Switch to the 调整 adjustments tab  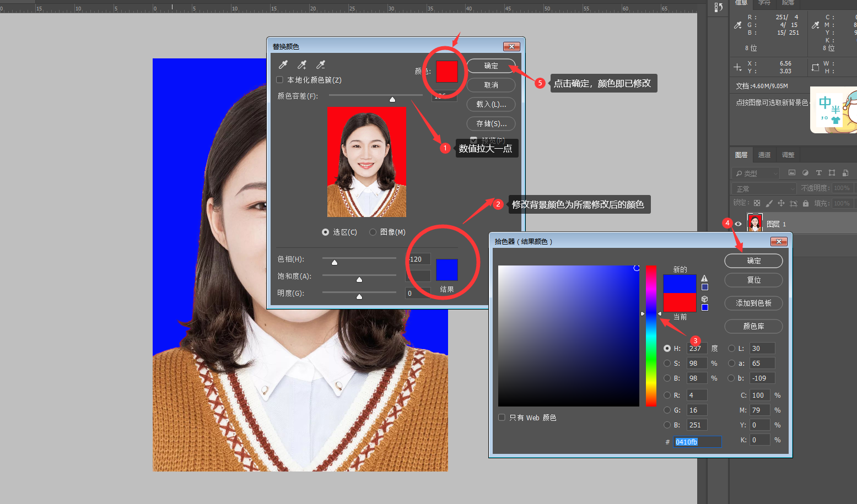click(788, 155)
